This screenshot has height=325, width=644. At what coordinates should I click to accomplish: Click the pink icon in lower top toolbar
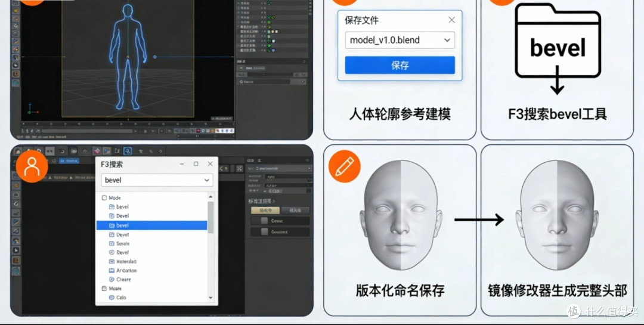click(97, 151)
